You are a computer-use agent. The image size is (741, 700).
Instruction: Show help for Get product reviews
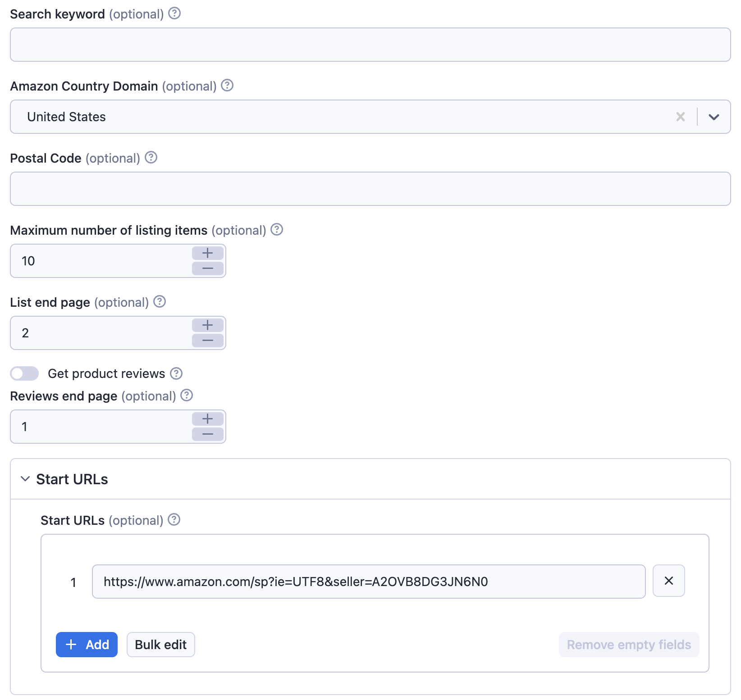[176, 373]
